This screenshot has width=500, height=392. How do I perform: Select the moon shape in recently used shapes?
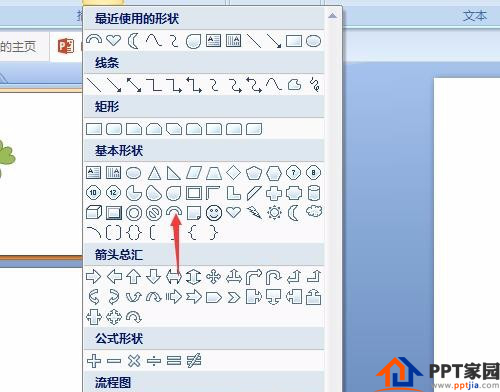coord(134,41)
